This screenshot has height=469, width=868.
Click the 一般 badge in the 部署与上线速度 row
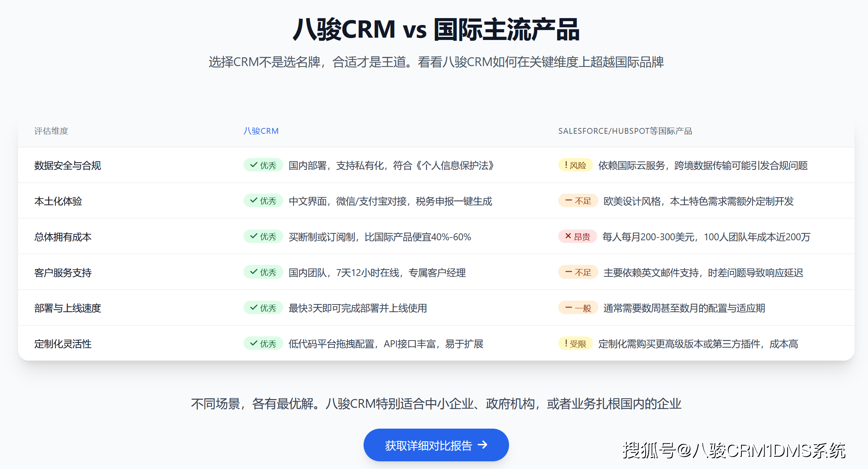578,308
